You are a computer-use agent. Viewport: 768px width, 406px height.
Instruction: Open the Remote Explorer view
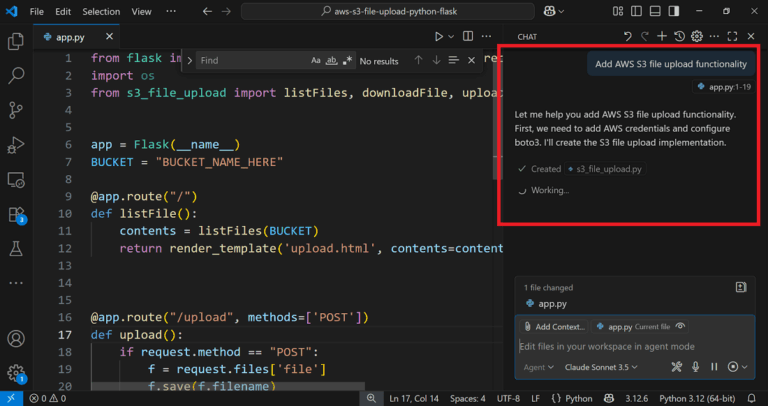16,180
